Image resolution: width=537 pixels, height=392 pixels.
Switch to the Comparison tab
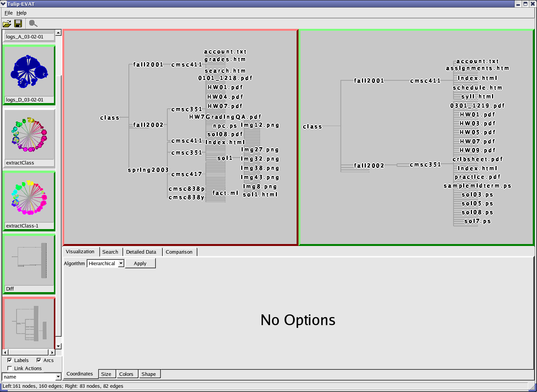[179, 252]
